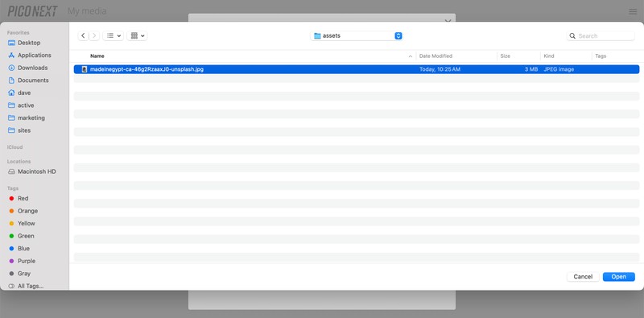Open the grid grouping options dropdown
Screen dimensions: 644x318
tap(137, 35)
